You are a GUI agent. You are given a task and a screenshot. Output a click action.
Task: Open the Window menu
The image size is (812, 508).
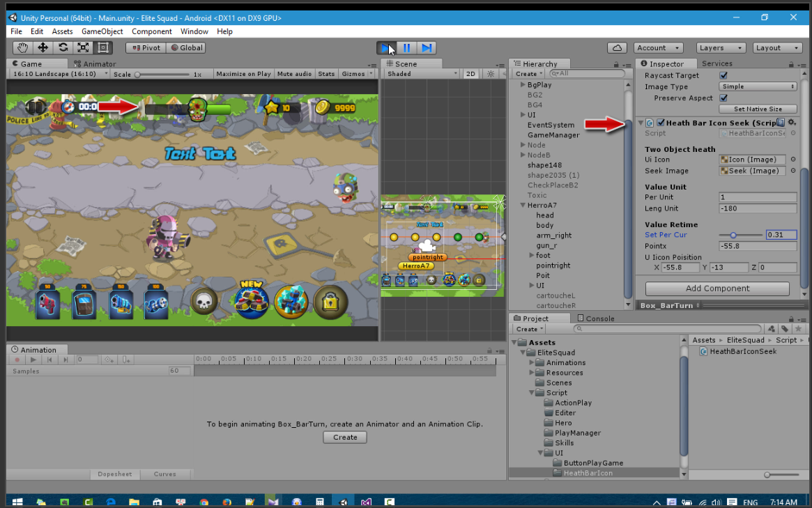click(194, 31)
